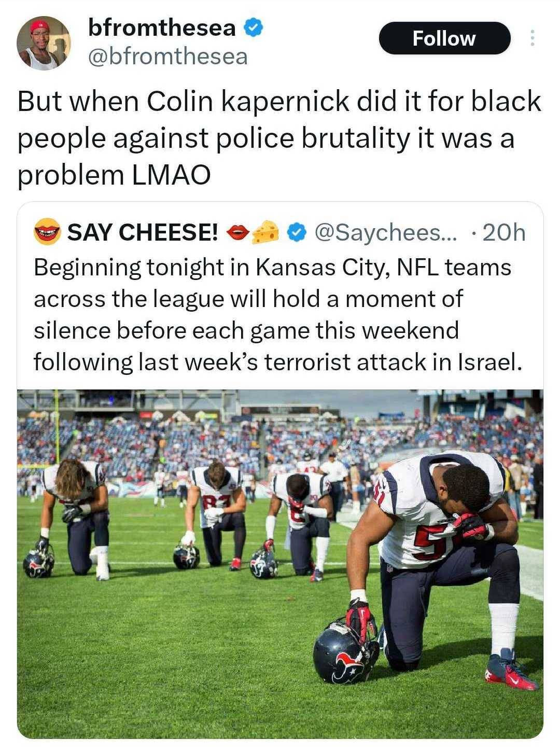Open the kneeling football players photo
Viewport: 560px width, 753px height.
point(280,563)
